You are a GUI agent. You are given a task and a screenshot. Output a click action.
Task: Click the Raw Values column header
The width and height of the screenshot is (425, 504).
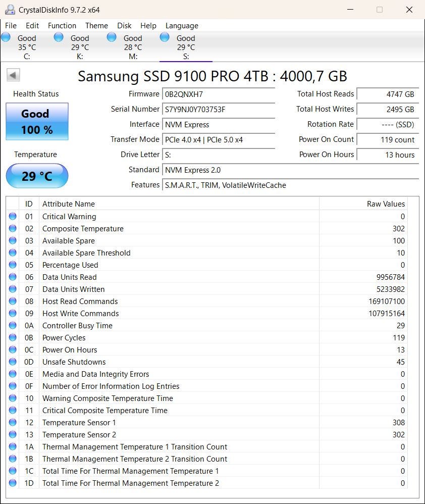(363, 204)
